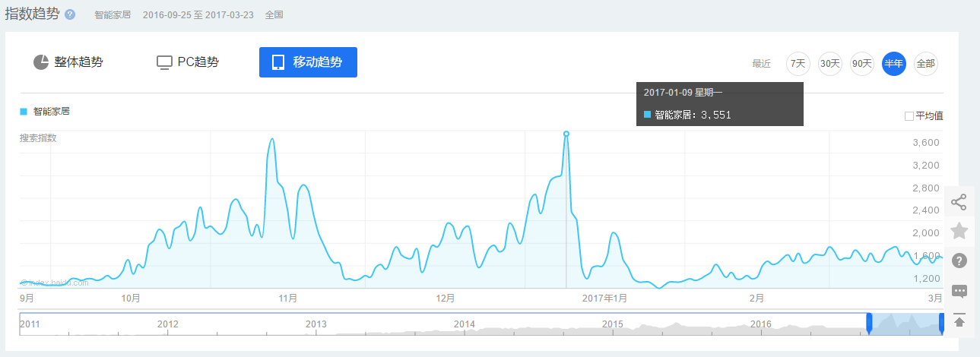This screenshot has height=357, width=980.
Task: Select the 30天 time range
Action: pos(829,64)
